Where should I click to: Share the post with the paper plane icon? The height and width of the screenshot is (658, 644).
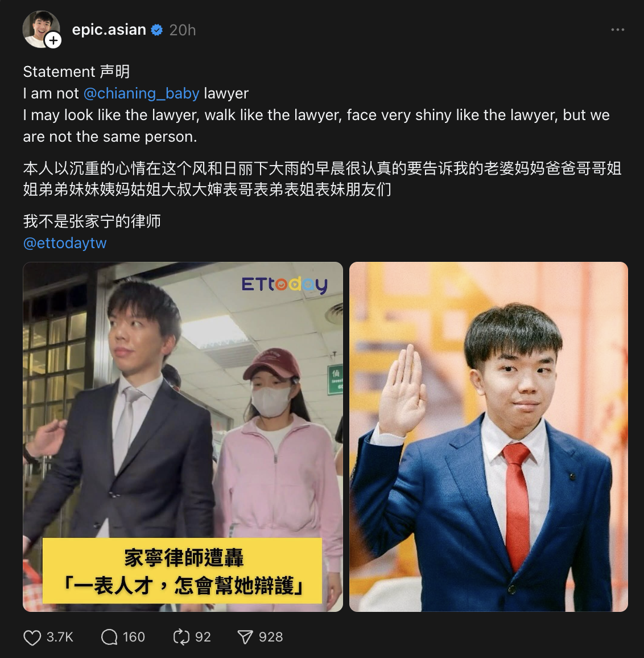pyautogui.click(x=245, y=637)
